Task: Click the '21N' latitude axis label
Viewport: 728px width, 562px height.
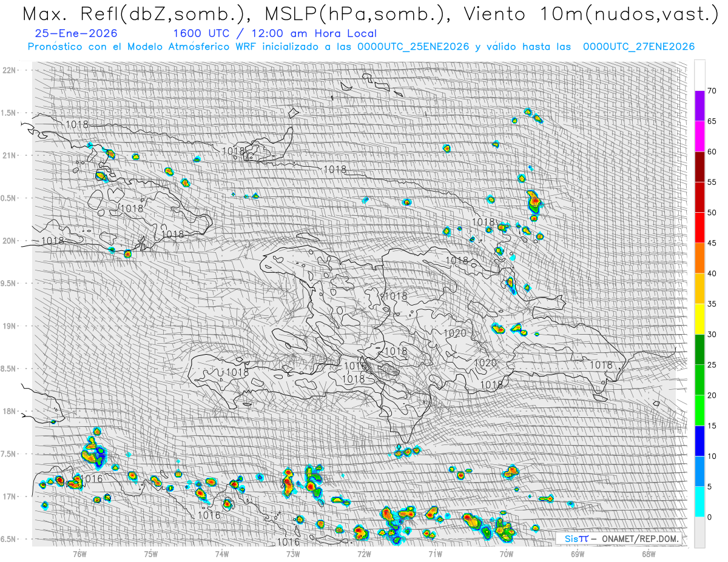Action: click(x=10, y=156)
